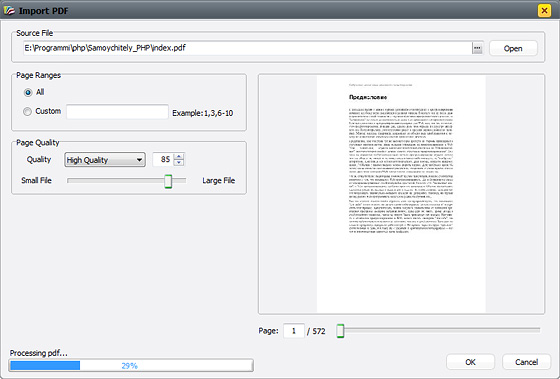Click the PDF page preview thumbnail
This screenshot has width=560, height=379.
[401, 194]
